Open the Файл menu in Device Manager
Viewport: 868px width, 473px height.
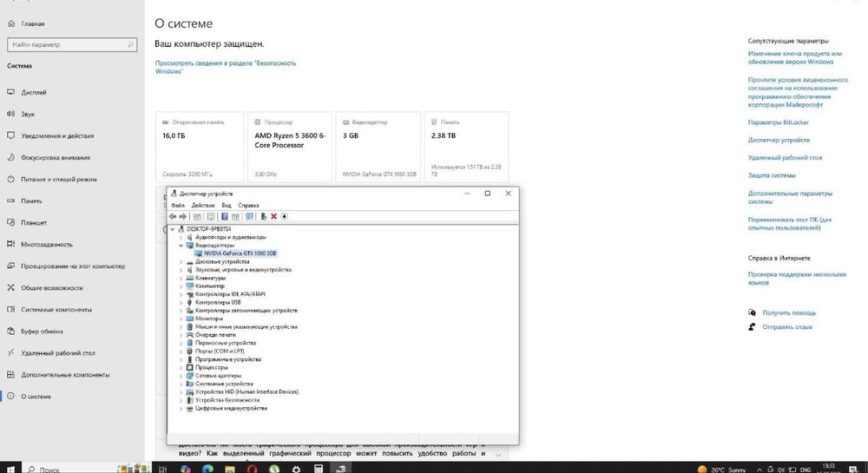178,205
